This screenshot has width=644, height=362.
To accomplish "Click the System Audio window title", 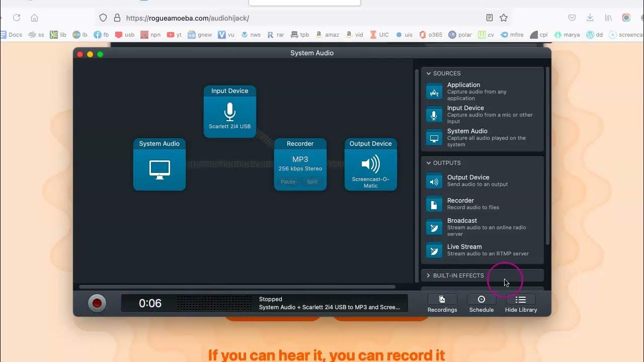I will click(x=312, y=53).
